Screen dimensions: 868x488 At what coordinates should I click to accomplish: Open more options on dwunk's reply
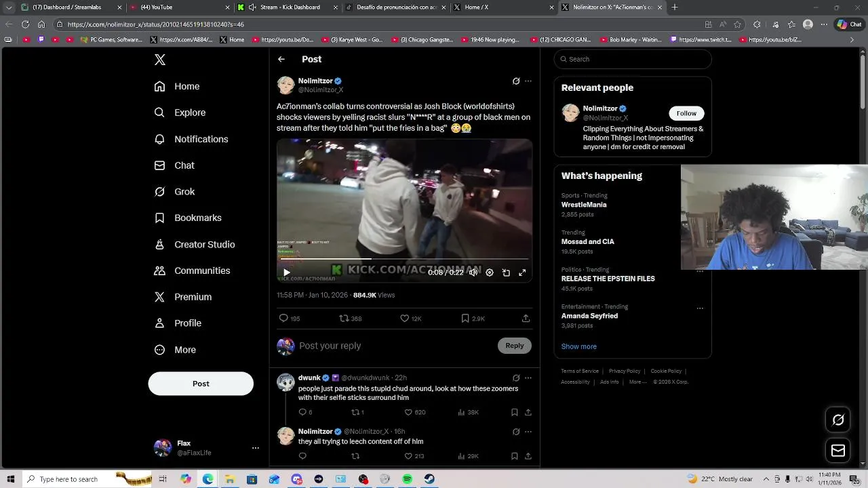point(528,378)
